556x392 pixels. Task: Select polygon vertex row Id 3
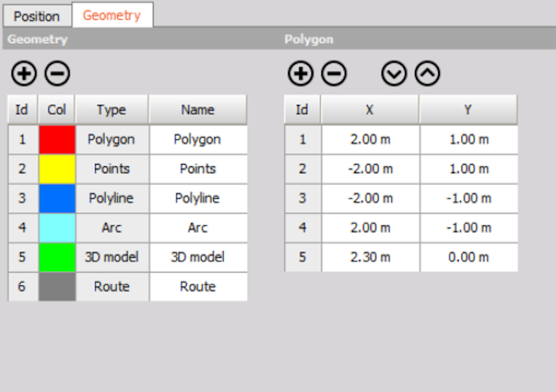point(302,198)
